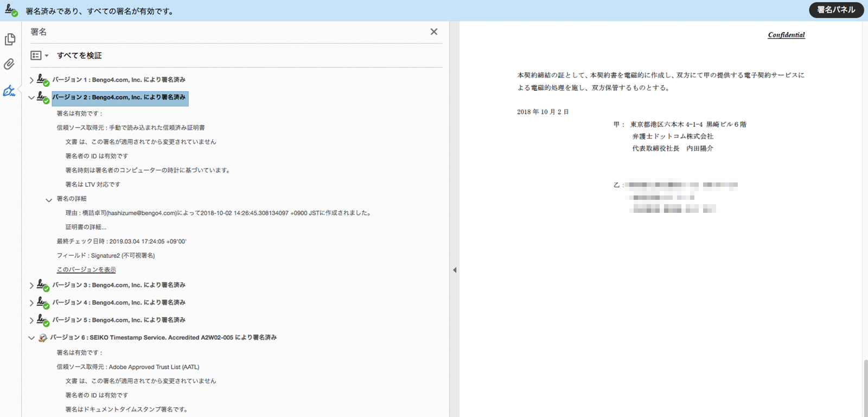Image resolution: width=868 pixels, height=417 pixels.
Task: Select 最終チェック日時 2019.03.04 line
Action: point(122,241)
